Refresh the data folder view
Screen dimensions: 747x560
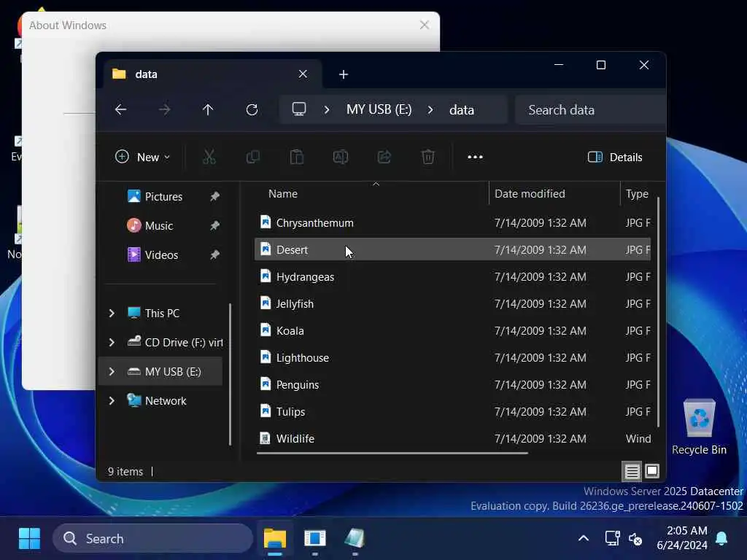pos(252,110)
